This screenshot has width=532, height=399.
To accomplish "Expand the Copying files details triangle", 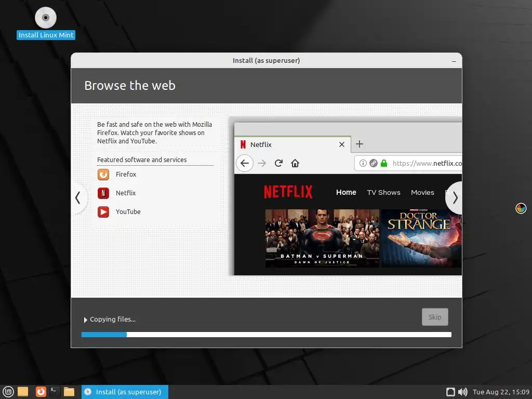I will [86, 320].
